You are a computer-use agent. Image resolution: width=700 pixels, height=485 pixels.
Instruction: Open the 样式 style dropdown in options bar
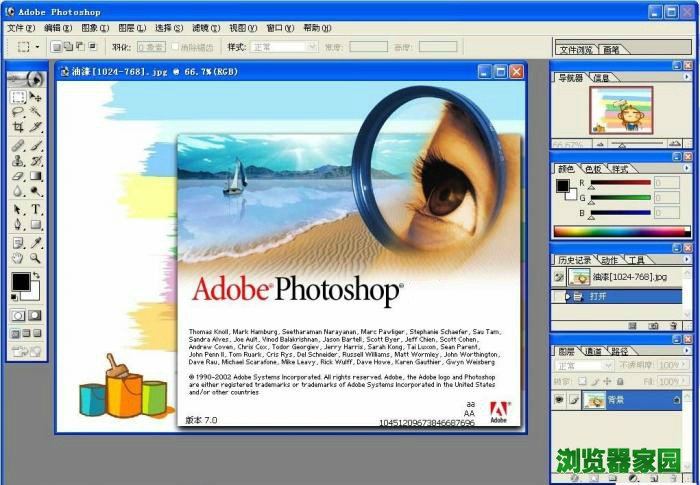284,46
